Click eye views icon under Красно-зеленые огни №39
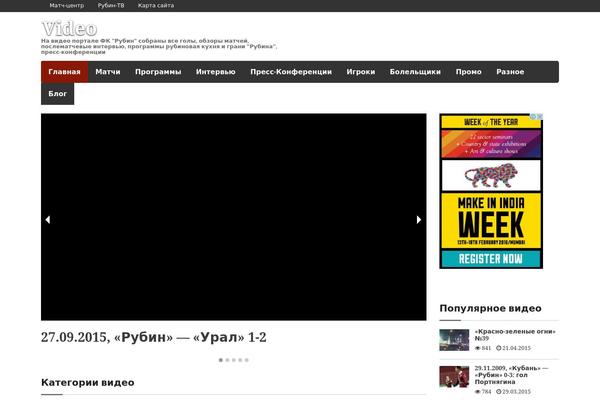The width and height of the screenshot is (600, 400). (x=477, y=348)
